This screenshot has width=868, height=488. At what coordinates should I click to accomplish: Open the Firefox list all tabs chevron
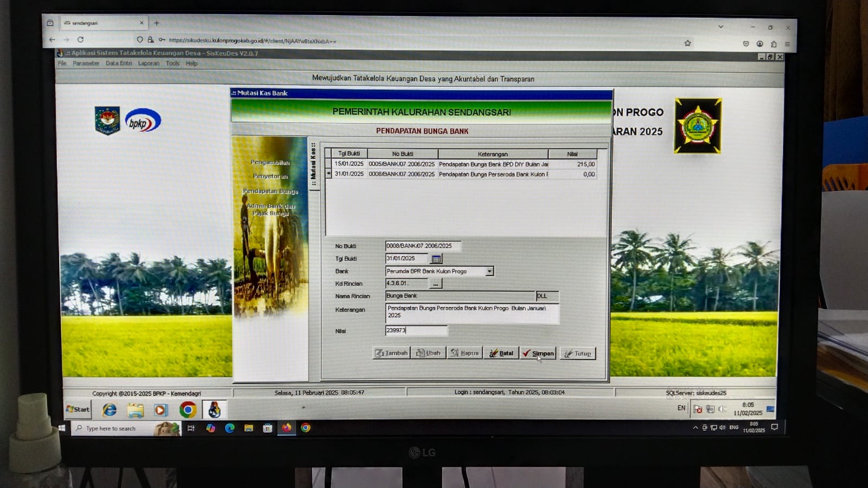[721, 26]
